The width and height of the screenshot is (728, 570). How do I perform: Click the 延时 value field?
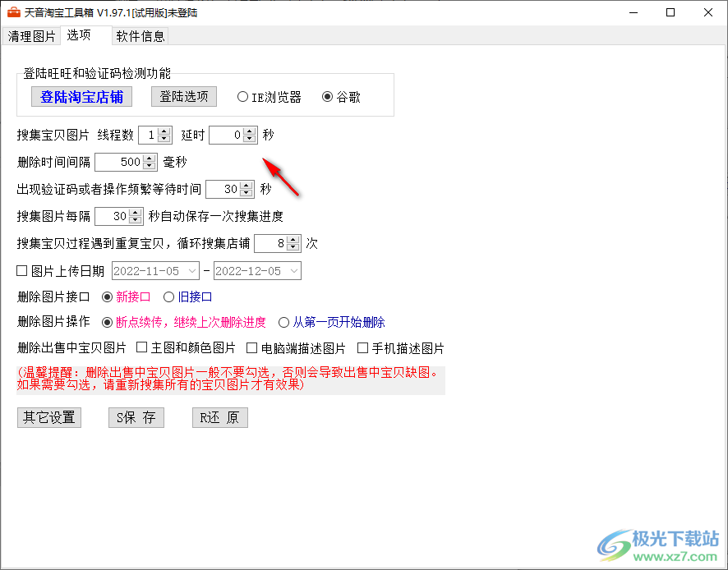[x=226, y=135]
